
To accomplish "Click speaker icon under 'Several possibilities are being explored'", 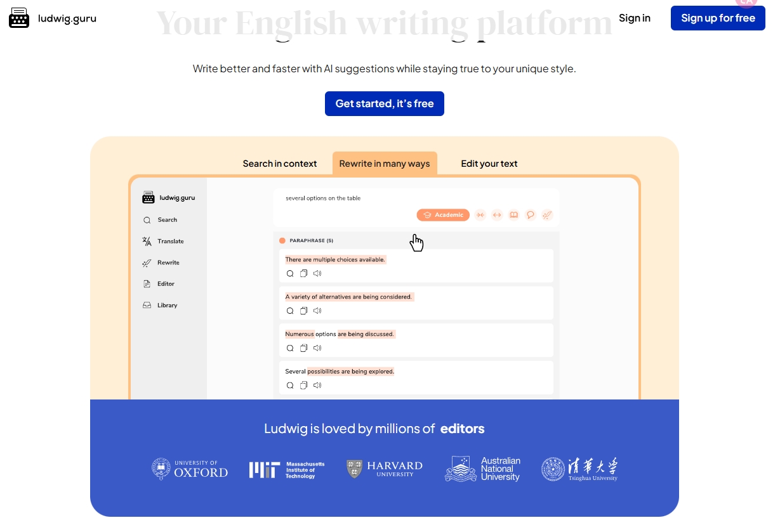I will point(317,386).
